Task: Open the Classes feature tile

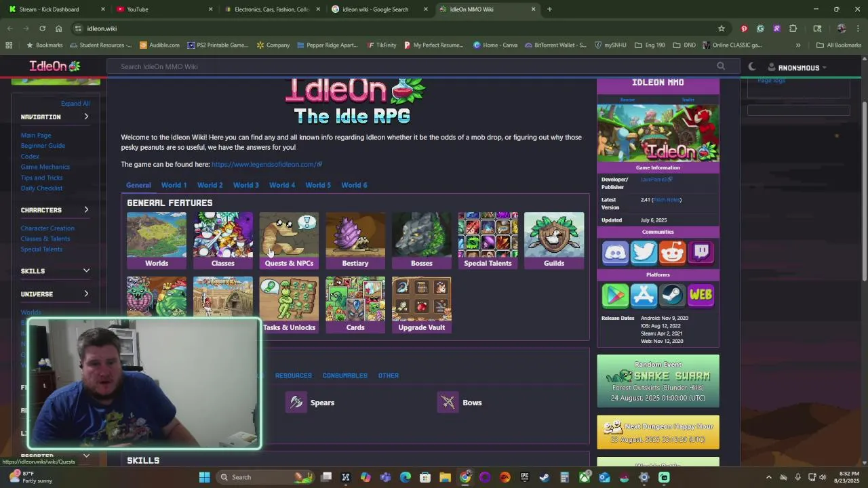Action: click(x=222, y=241)
